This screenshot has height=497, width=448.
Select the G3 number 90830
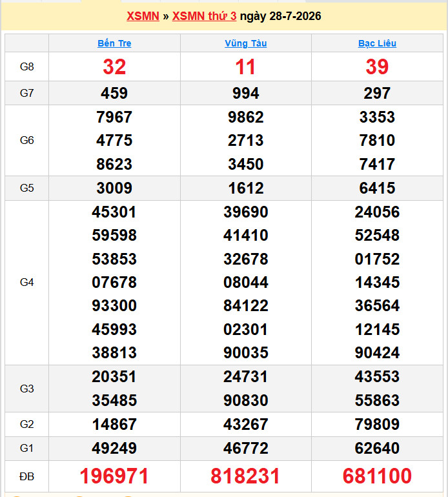tap(246, 400)
